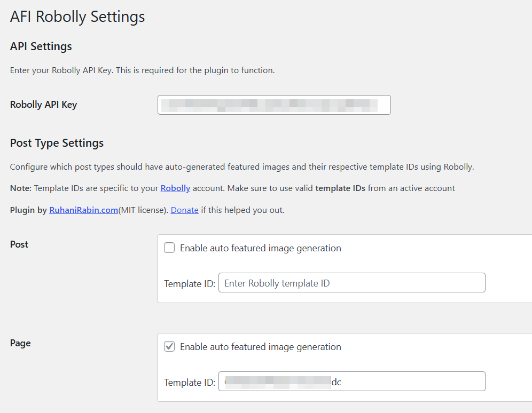Click 'Template ID:' label in Post section
Screen dimensions: 532x413
pyautogui.click(x=189, y=284)
